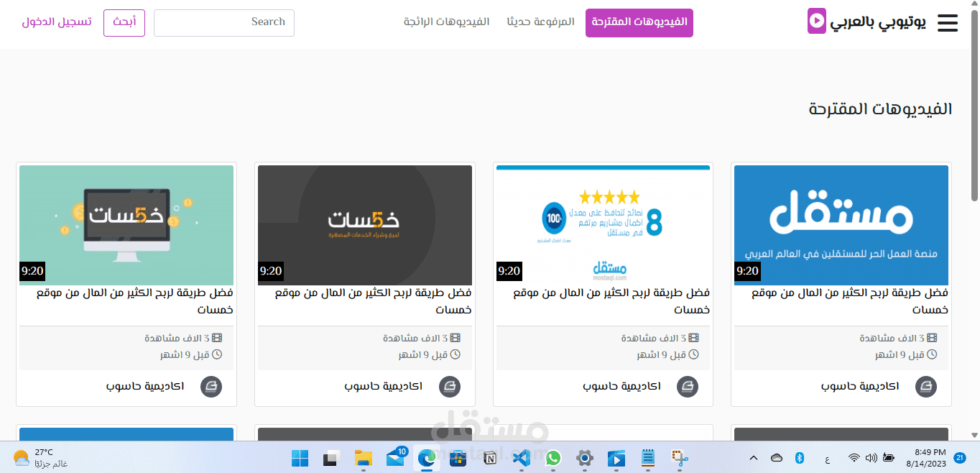Click the clock icon on the dark خمسات card
Screen dimensions: 980x473
(x=455, y=354)
